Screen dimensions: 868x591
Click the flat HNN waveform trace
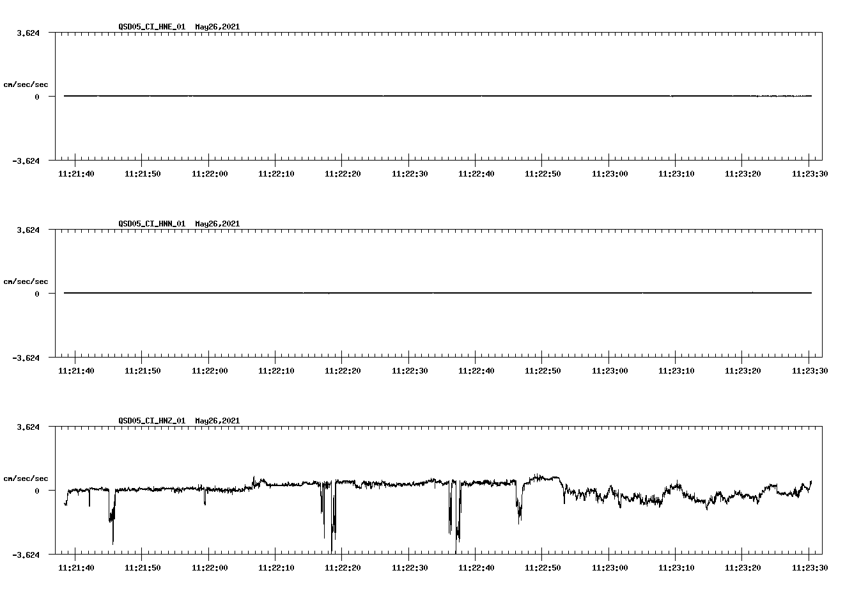pyautogui.click(x=384, y=293)
